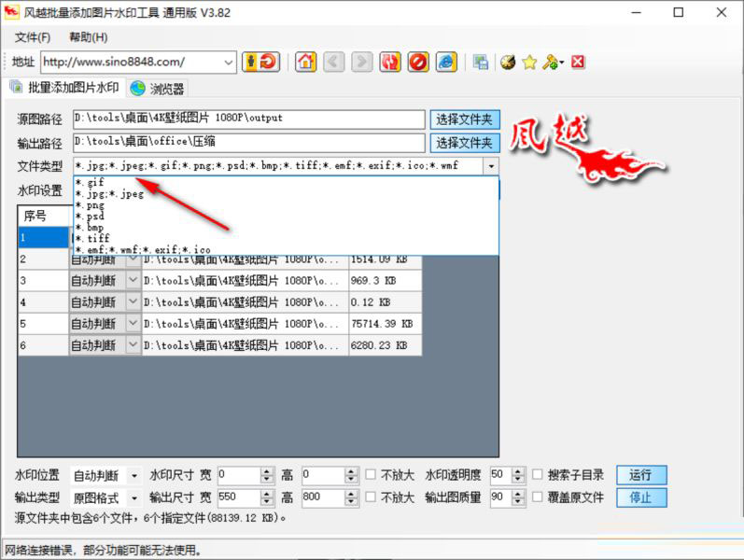
Task: Click the 停止 button
Action: click(641, 497)
